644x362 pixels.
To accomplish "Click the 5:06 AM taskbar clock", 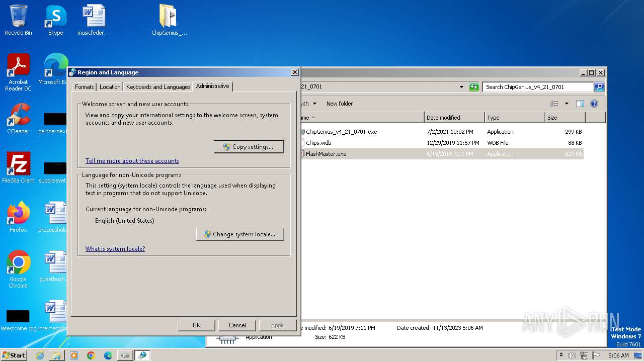I will point(618,355).
